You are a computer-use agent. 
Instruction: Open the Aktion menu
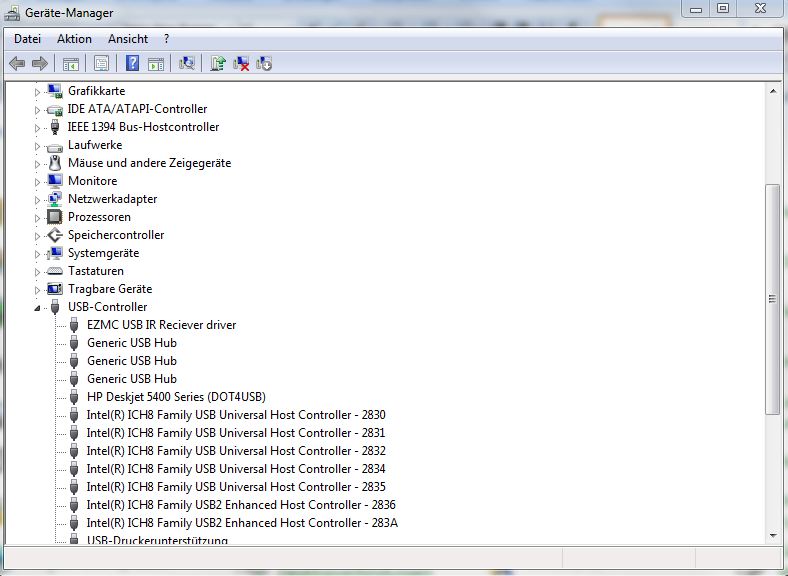pyautogui.click(x=74, y=39)
